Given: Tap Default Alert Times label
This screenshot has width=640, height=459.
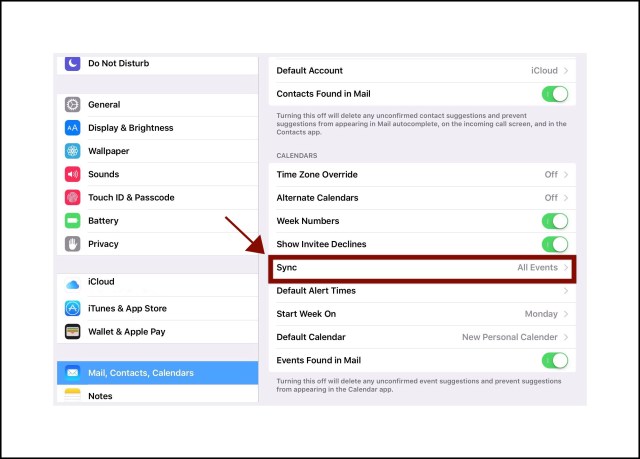Looking at the screenshot, I should pos(316,291).
